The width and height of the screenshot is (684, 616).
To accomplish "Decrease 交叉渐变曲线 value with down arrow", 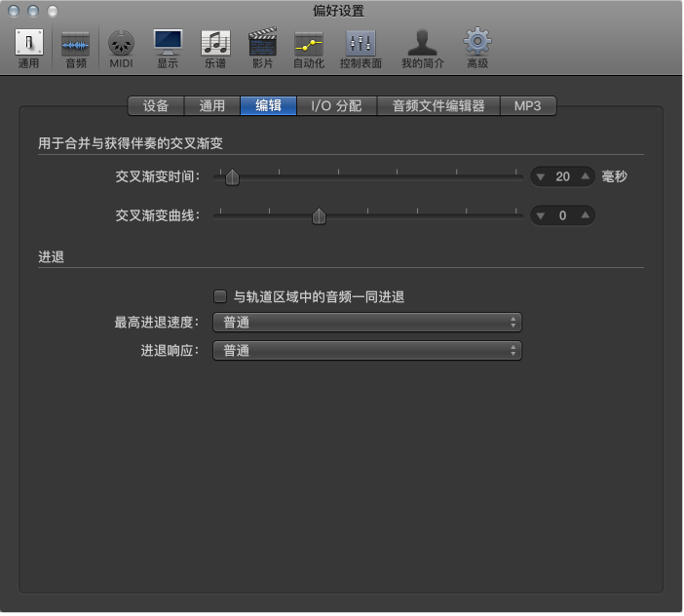I will point(541,216).
